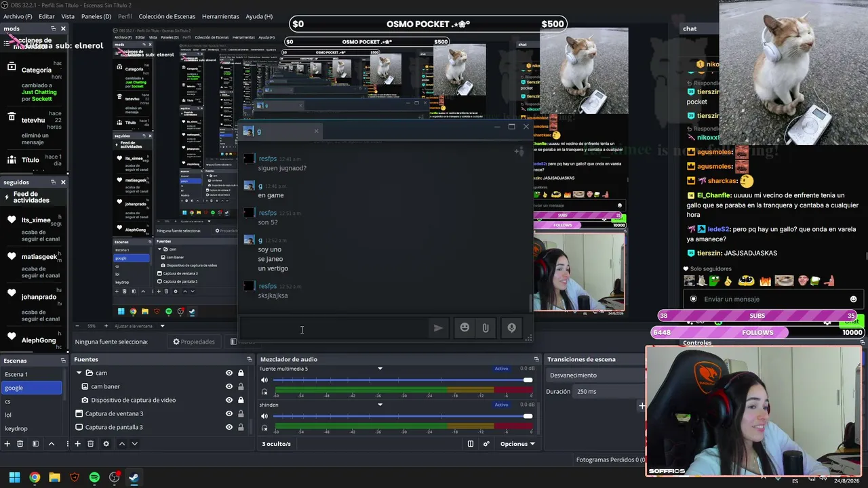
Task: Open Steam from the taskbar
Action: point(134,477)
